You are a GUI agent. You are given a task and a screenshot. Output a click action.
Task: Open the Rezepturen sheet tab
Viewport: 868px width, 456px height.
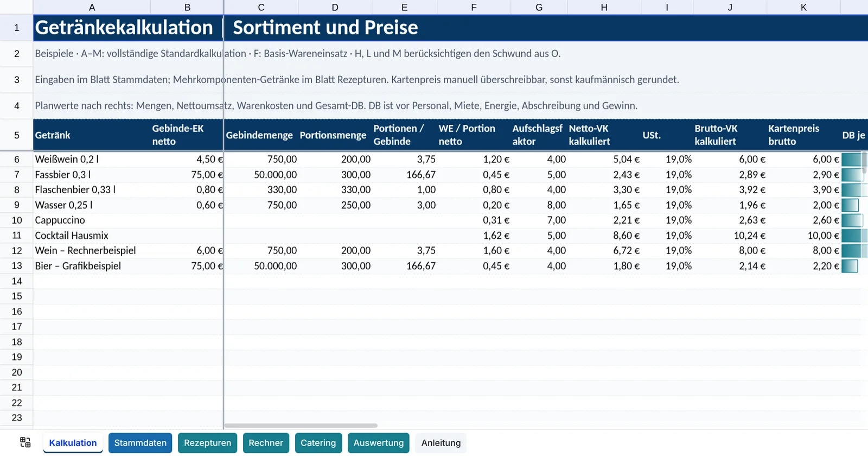[x=207, y=443]
